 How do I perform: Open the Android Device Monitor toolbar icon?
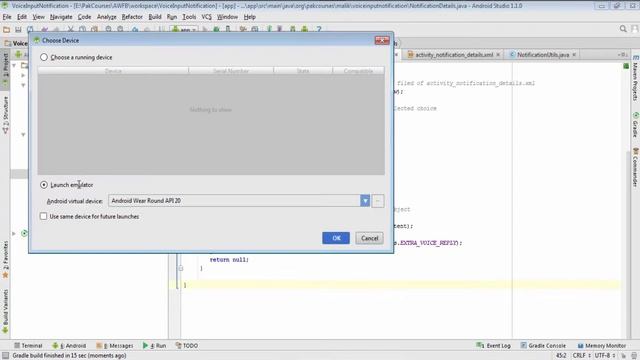[x=304, y=29]
